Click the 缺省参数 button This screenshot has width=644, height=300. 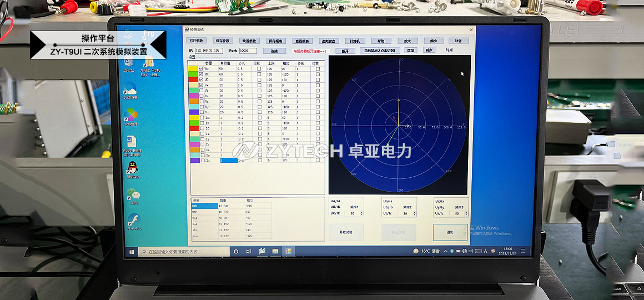click(x=249, y=41)
